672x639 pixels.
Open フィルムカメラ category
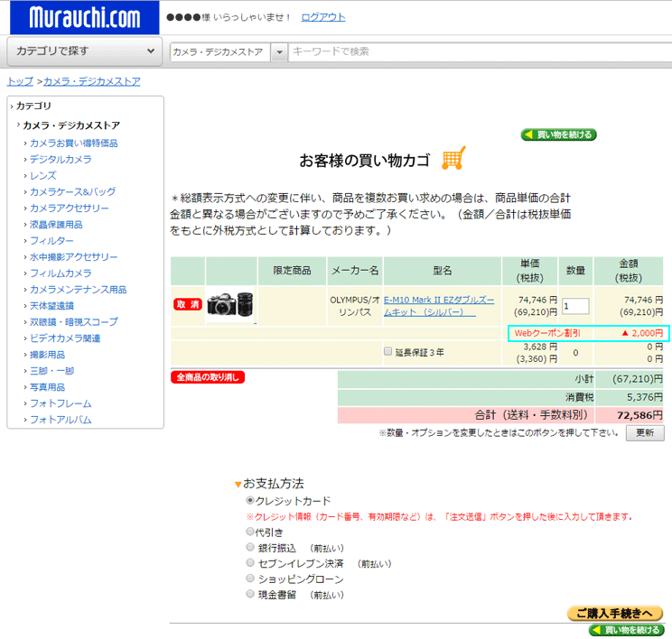tap(61, 273)
